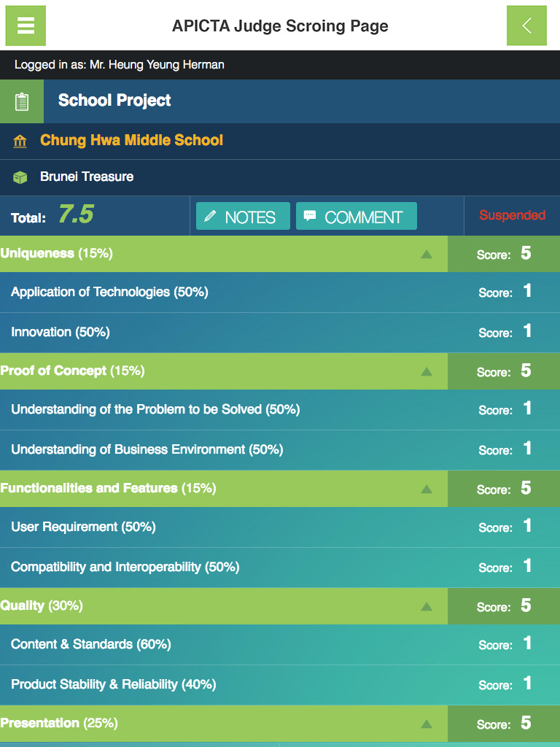This screenshot has width=560, height=747.
Task: Click the Brunei Treasure project name
Action: pyautogui.click(x=87, y=177)
